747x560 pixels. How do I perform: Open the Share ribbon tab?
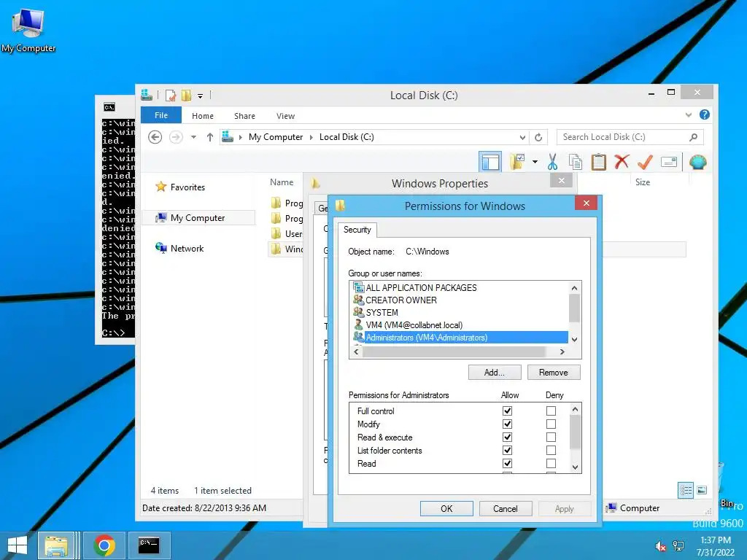[x=244, y=116]
